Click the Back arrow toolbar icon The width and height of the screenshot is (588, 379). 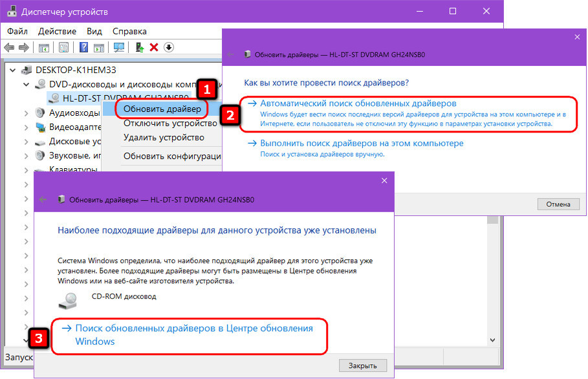pyautogui.click(x=9, y=48)
